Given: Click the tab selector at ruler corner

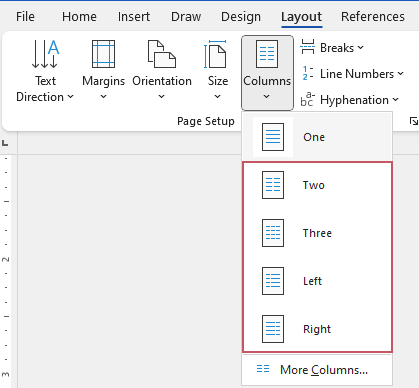Looking at the screenshot, I should click(5, 143).
